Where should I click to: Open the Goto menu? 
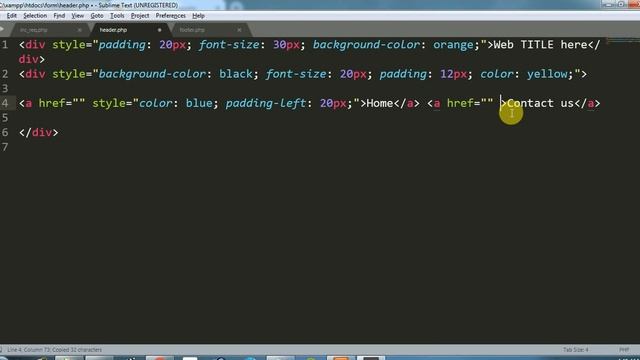97,16
